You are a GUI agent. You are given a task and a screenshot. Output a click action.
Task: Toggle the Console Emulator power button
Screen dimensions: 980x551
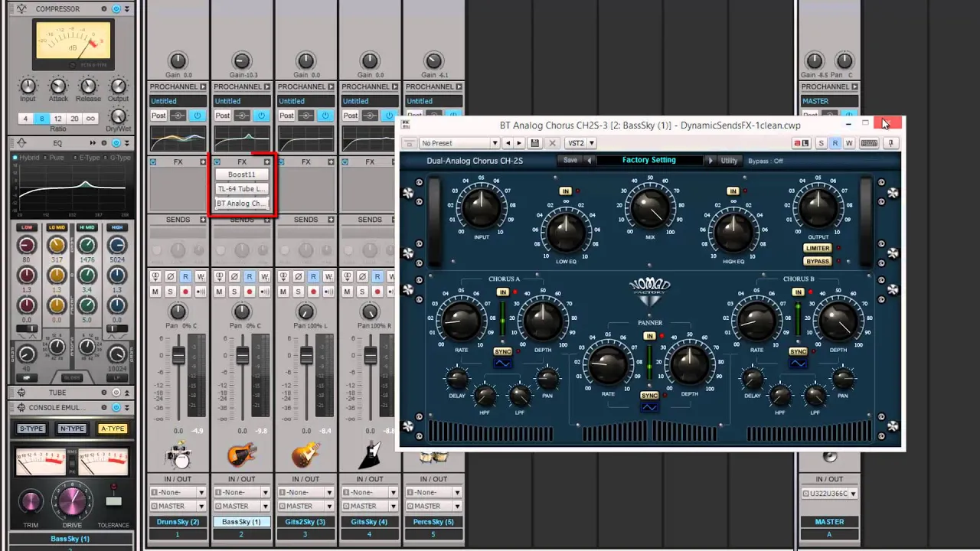(116, 407)
